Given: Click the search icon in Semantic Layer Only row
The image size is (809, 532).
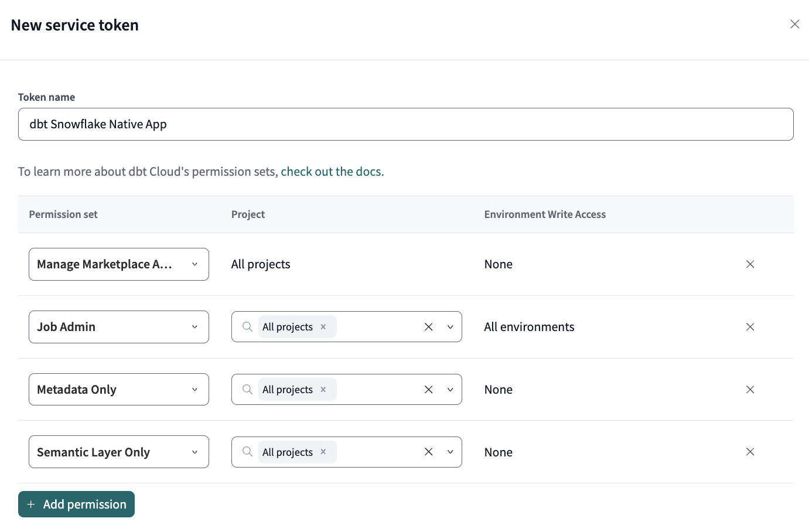Looking at the screenshot, I should tap(247, 452).
